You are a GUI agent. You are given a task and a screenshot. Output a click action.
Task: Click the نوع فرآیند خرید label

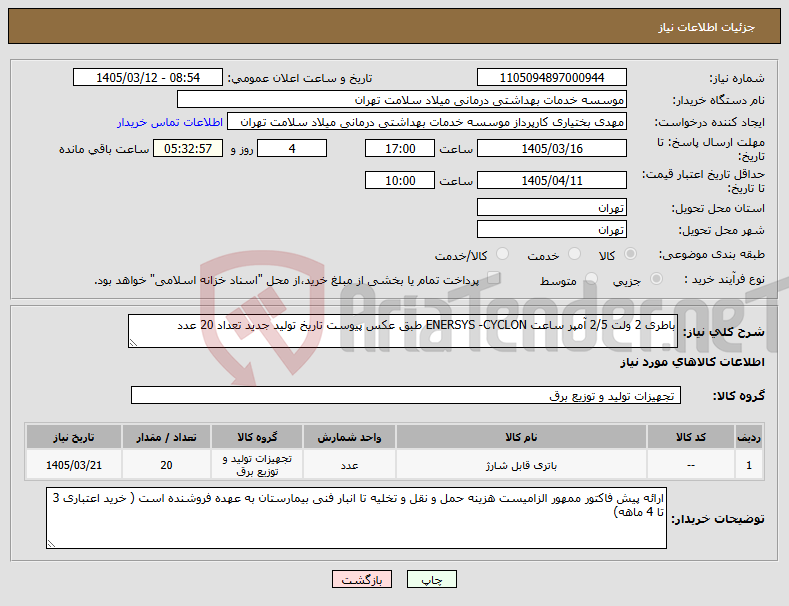tap(724, 279)
